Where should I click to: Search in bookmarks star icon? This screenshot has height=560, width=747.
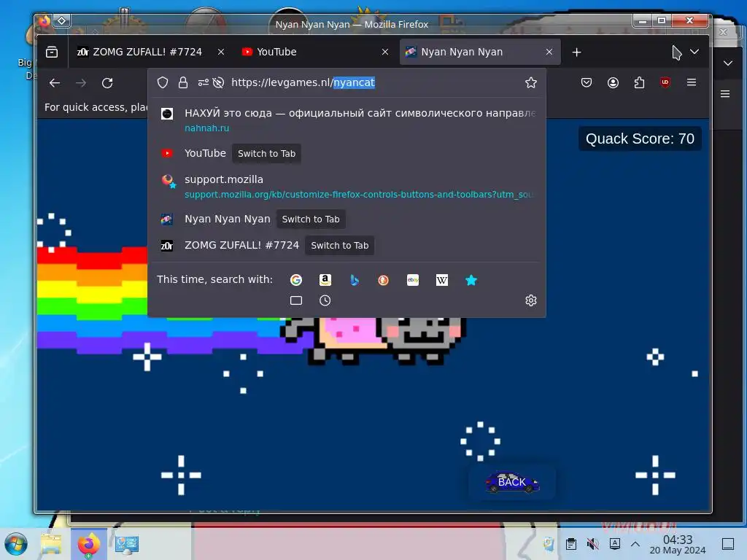(x=471, y=280)
